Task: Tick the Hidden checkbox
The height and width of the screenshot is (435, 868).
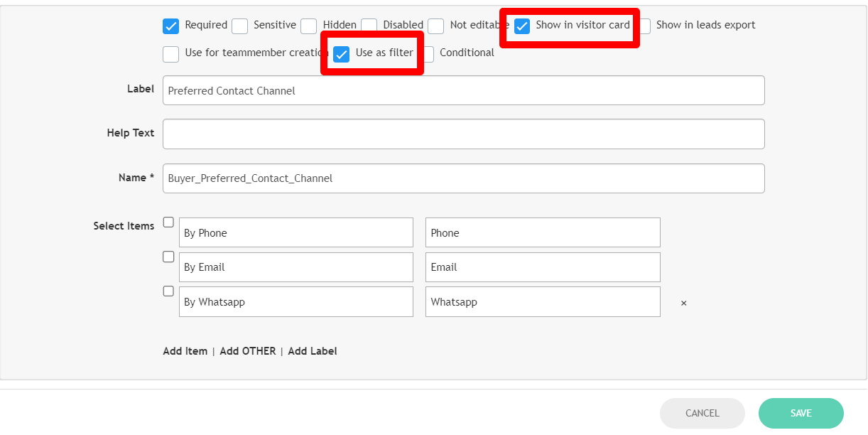Action: click(309, 26)
